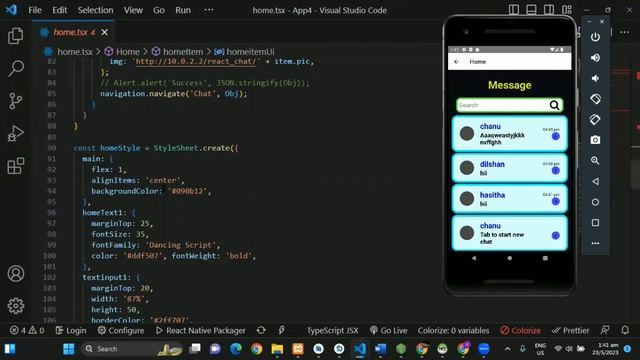The image size is (640, 360).
Task: Click Configure in status bar
Action: 121,330
